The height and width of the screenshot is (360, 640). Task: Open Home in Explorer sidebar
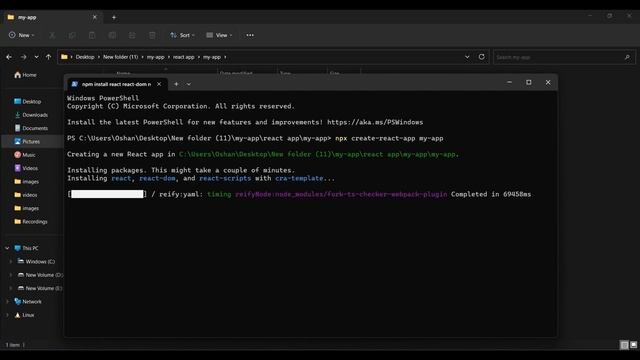pos(25,75)
